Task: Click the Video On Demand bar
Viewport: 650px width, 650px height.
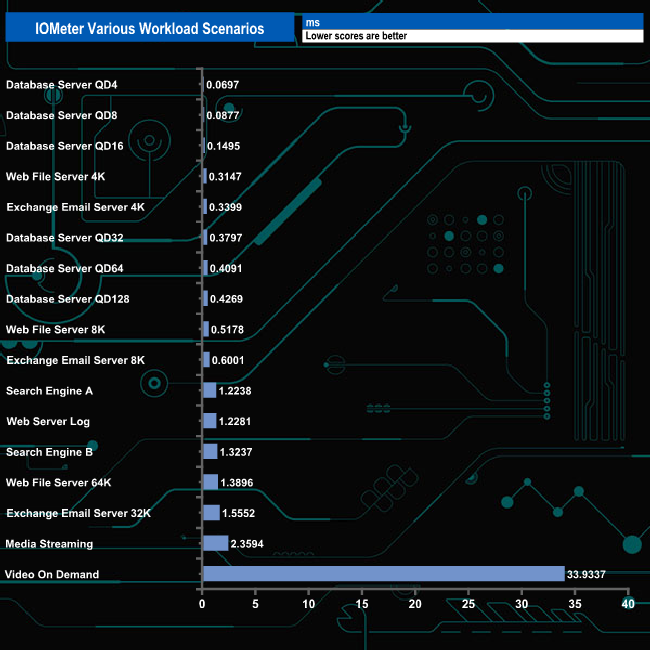Action: click(384, 574)
